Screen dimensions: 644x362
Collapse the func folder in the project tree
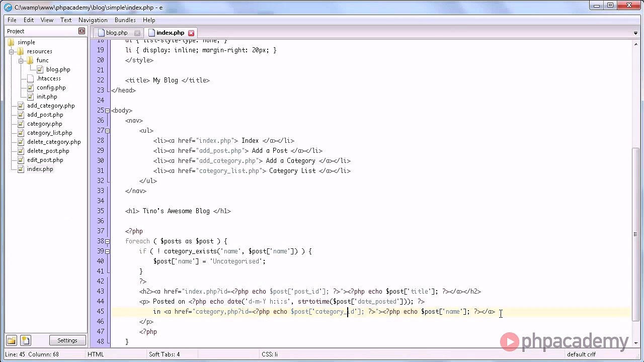click(x=21, y=60)
